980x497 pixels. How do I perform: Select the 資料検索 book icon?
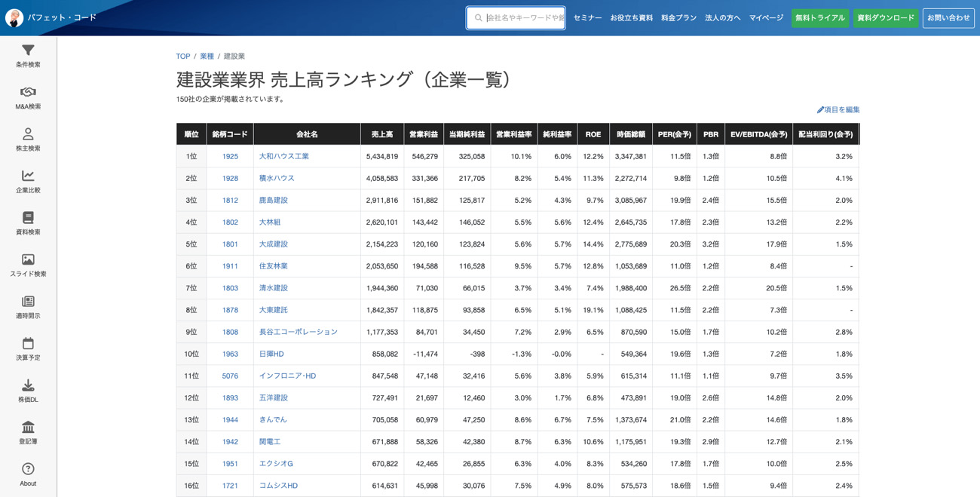tap(28, 218)
